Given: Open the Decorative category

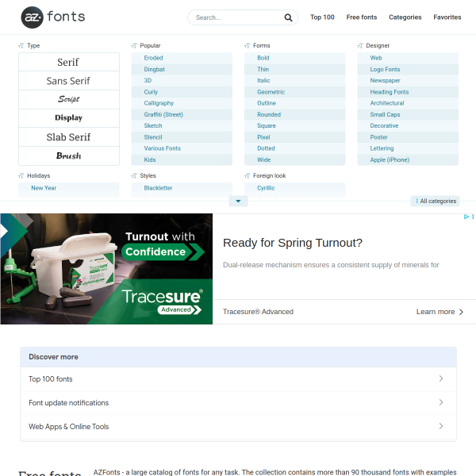Looking at the screenshot, I should pyautogui.click(x=408, y=125).
